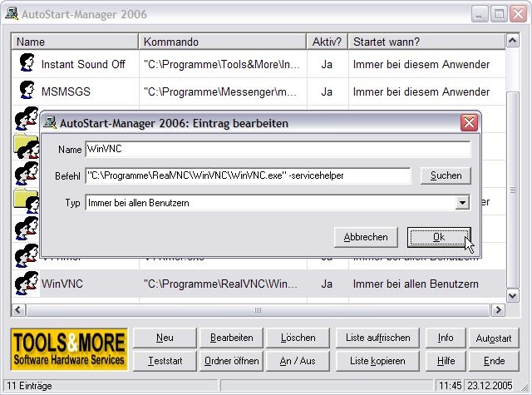Click the Tools & More logo banner
The height and width of the screenshot is (395, 532).
(x=69, y=349)
